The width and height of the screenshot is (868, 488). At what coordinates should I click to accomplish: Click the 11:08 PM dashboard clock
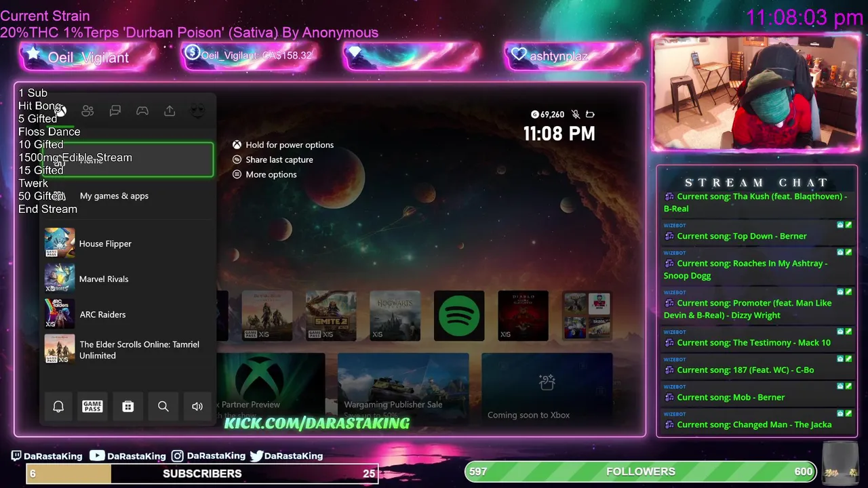(559, 134)
